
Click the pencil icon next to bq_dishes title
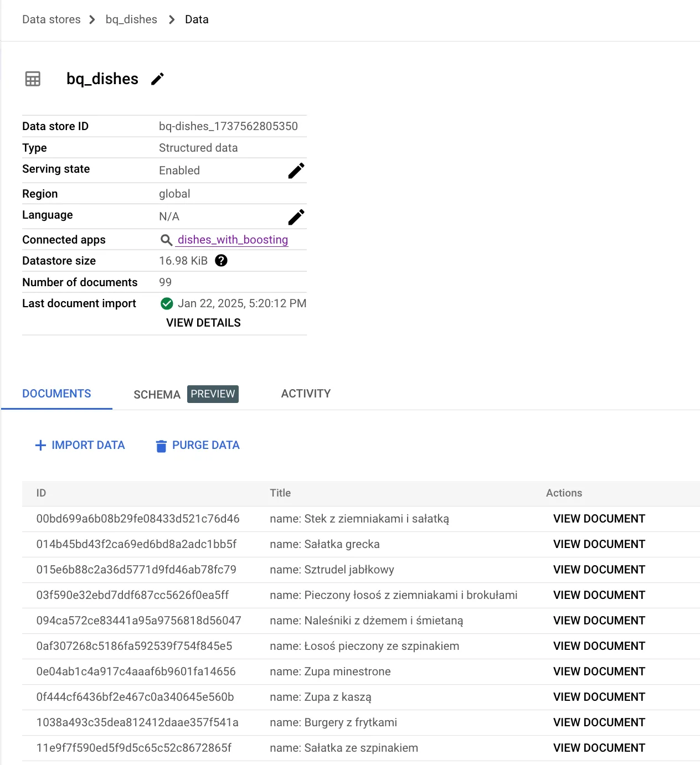pos(158,79)
